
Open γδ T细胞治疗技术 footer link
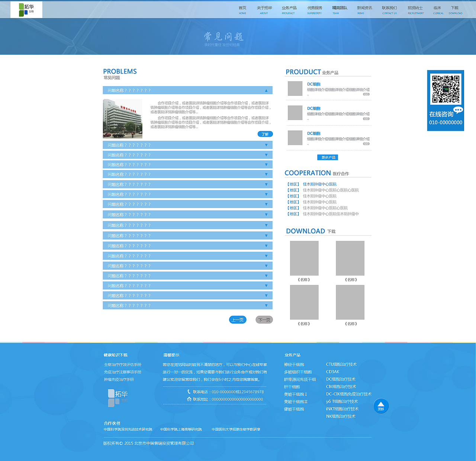(342, 402)
